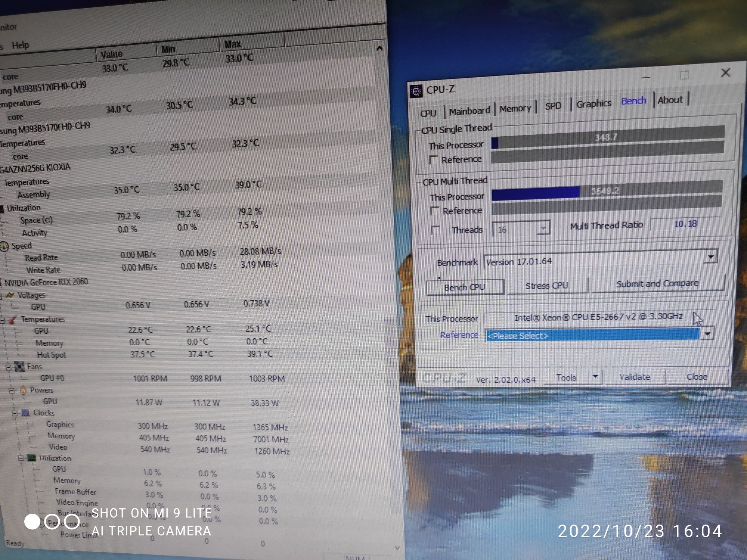The image size is (747, 560).
Task: Click the Speed gauge icon
Action: click(4, 246)
